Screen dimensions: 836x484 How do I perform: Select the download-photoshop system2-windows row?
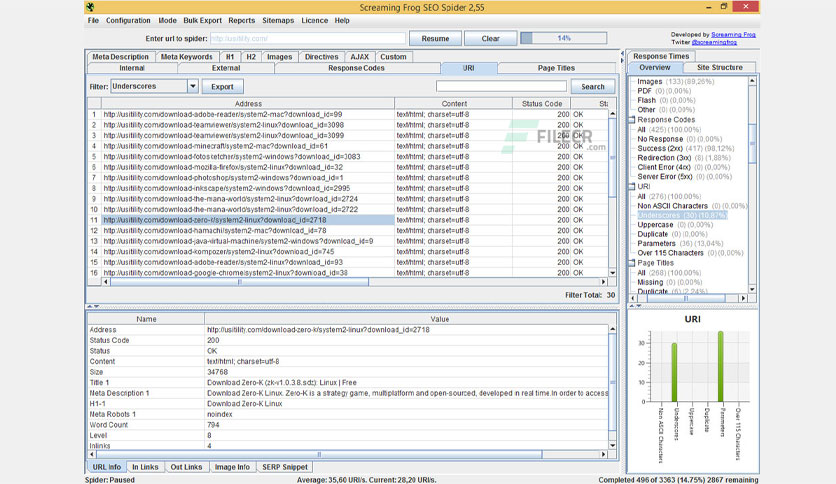click(x=348, y=178)
